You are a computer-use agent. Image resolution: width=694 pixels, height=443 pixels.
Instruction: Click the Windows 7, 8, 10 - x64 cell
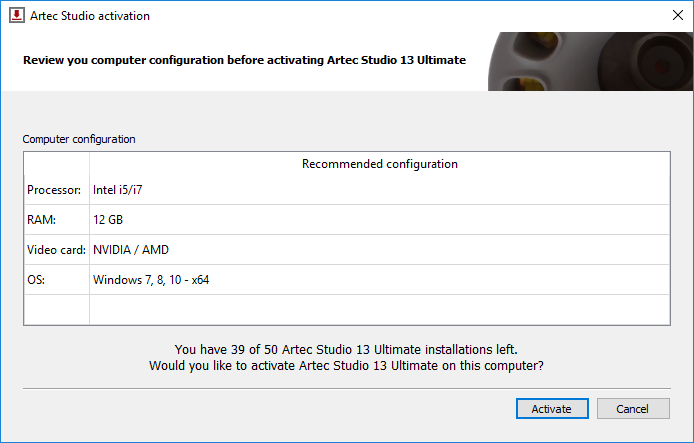[380, 280]
